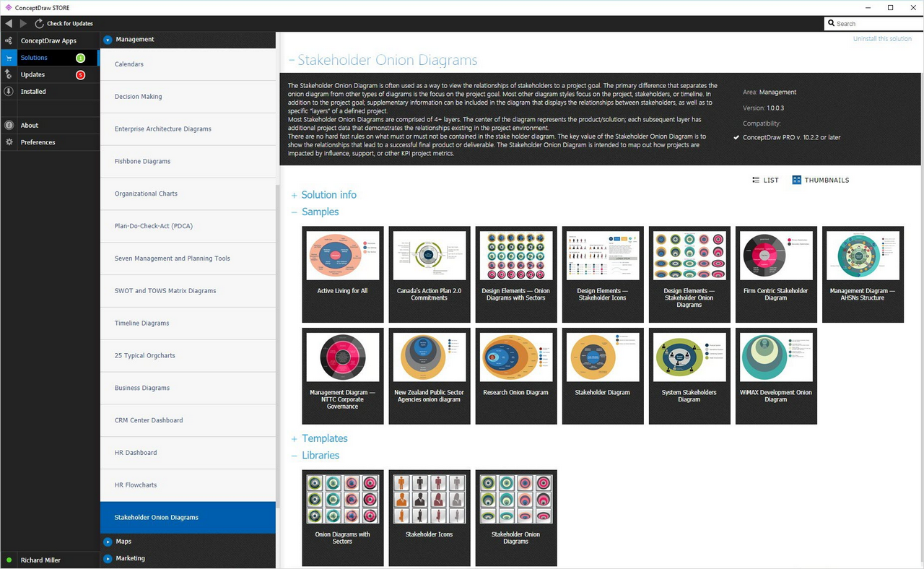Expand the Solution info section
Screen dimensions: 924x569
tap(294, 195)
